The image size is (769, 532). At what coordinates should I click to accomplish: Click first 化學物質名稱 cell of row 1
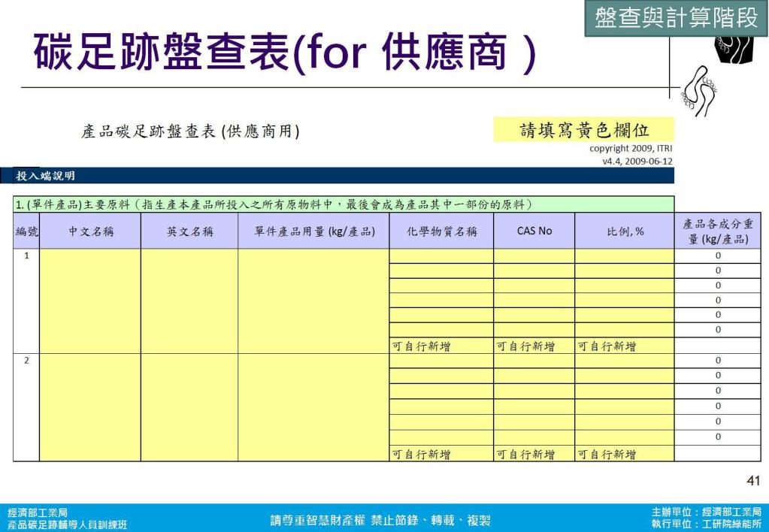click(x=441, y=256)
